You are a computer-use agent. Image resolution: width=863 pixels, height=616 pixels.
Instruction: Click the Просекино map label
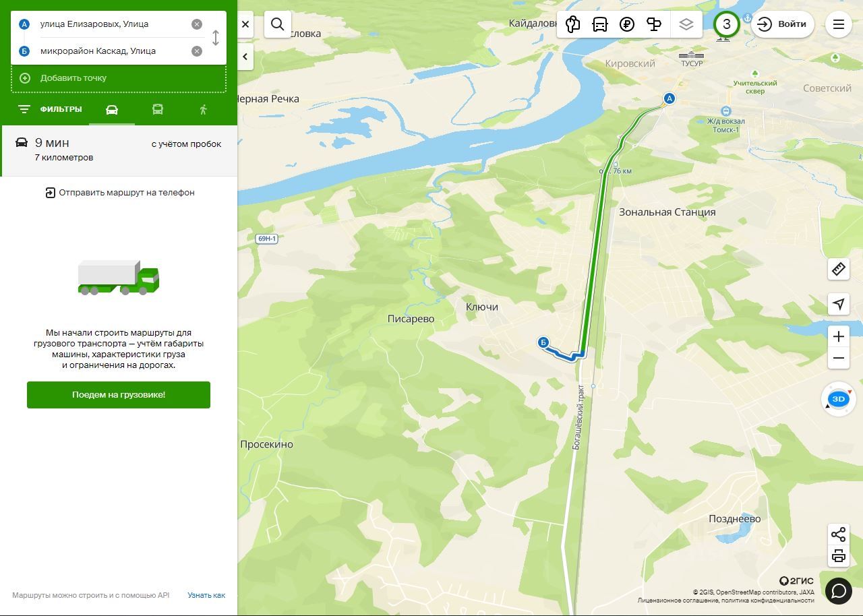pos(267,445)
